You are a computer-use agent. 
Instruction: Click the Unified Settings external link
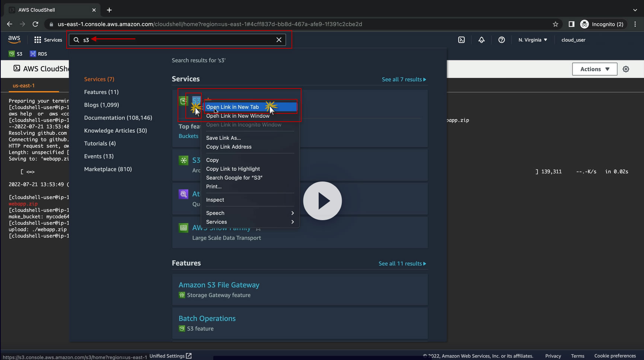point(170,356)
